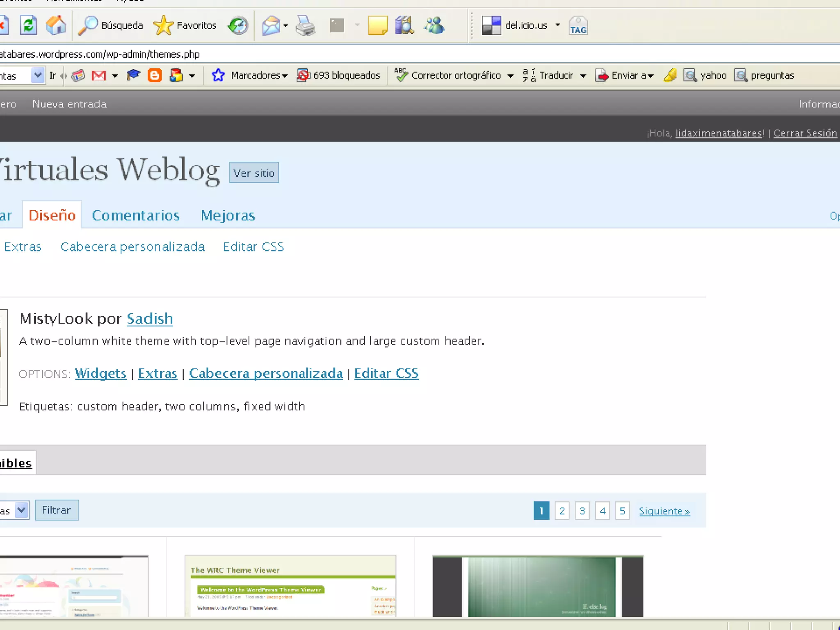Open the yellow highlighter tool
Image resolution: width=840 pixels, height=630 pixels.
coord(670,75)
